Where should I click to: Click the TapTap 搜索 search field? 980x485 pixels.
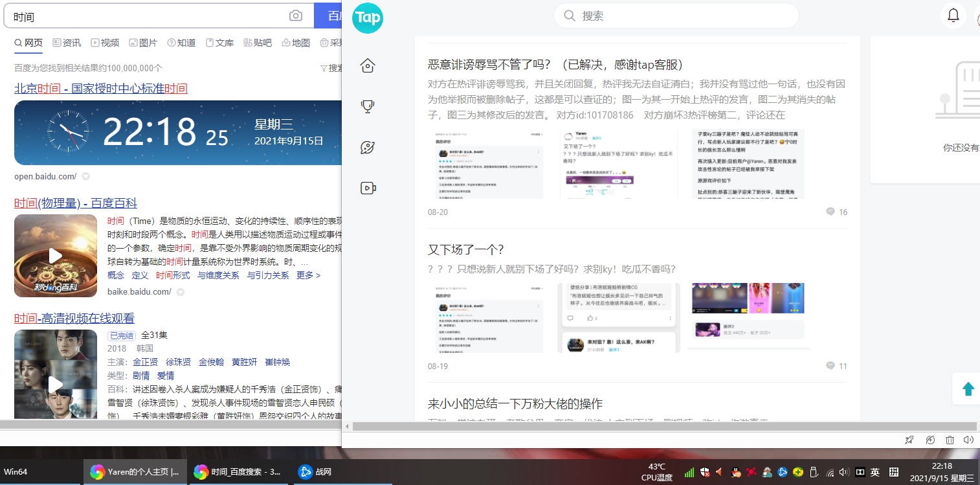676,16
